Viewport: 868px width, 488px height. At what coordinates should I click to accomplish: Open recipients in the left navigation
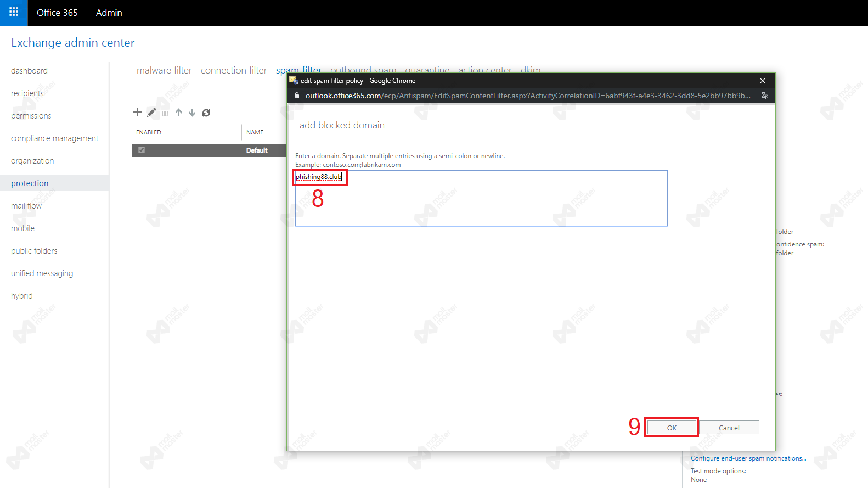[x=27, y=93]
